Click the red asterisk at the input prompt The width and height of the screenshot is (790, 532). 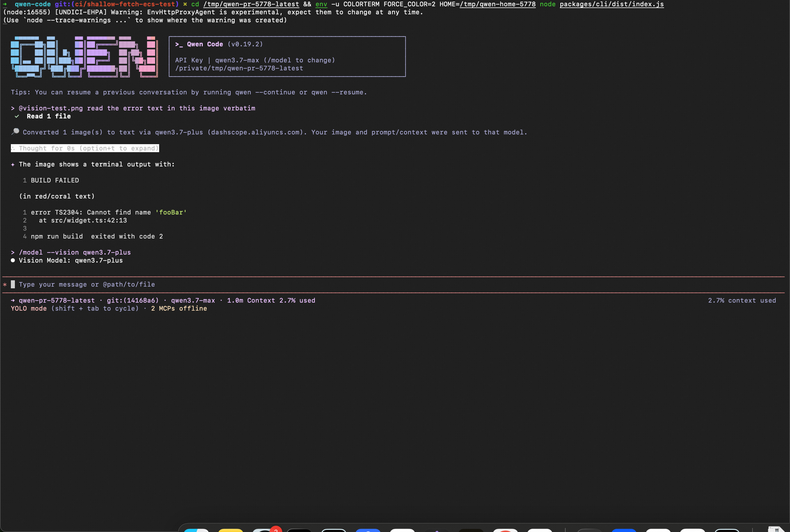click(x=5, y=285)
